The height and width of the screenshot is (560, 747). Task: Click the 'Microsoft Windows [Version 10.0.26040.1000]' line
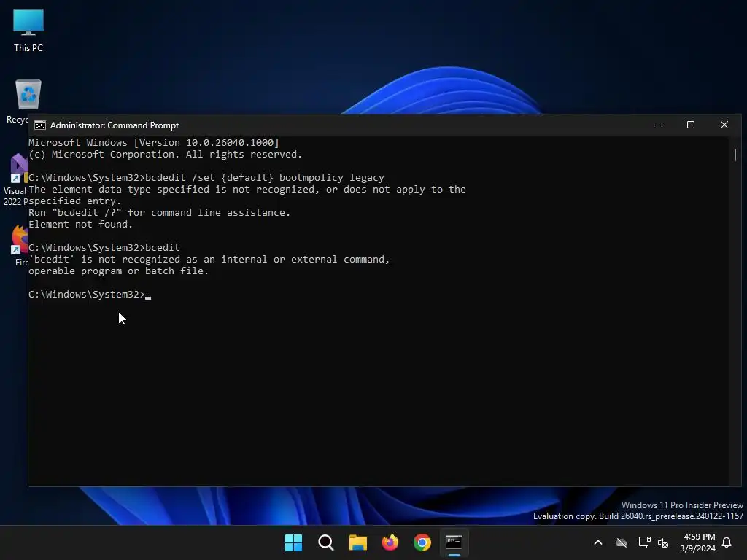click(x=154, y=142)
